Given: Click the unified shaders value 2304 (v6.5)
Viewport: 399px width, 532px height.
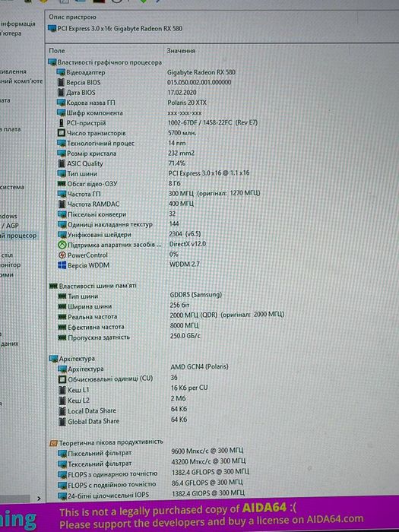Looking at the screenshot, I should pos(185,234).
